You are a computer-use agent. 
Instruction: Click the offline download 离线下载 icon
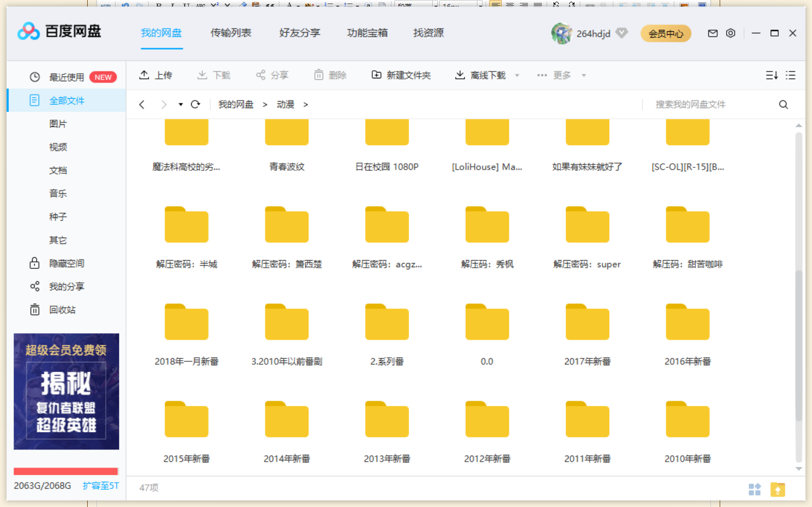[460, 74]
